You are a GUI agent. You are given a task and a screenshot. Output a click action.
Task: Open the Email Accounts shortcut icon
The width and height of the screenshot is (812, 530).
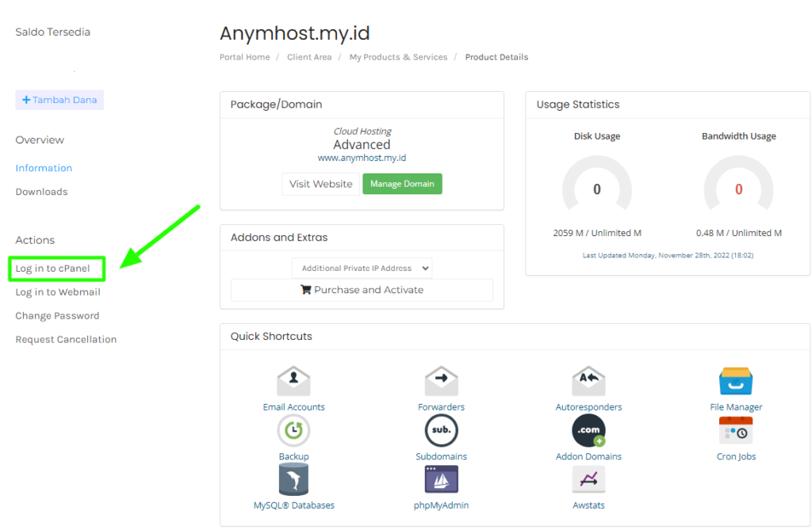(x=293, y=382)
